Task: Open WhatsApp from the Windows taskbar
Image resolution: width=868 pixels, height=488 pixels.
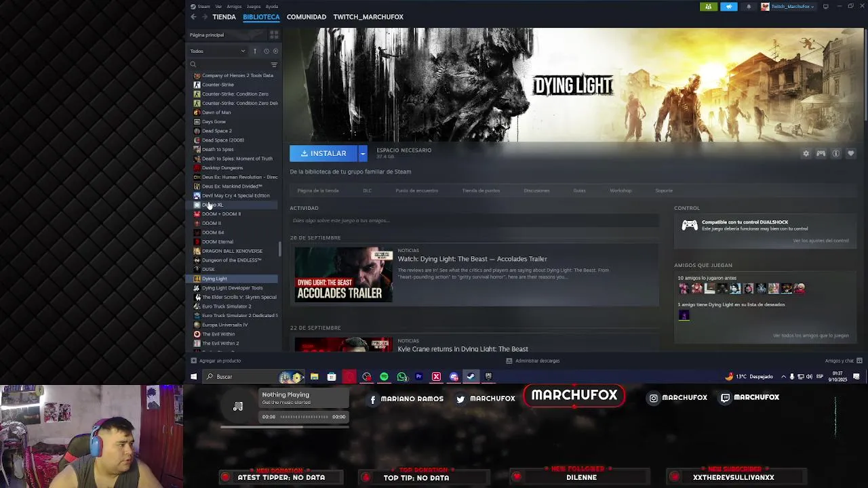Action: (x=401, y=377)
